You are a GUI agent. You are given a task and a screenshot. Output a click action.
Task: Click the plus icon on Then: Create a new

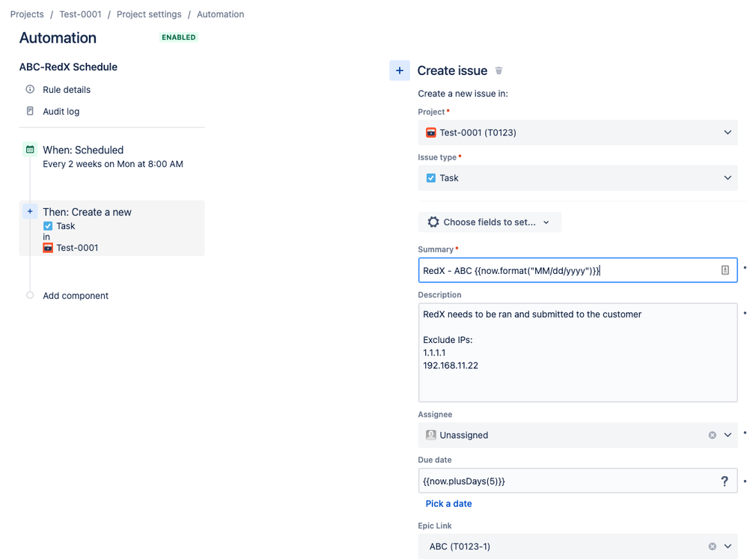(x=30, y=211)
